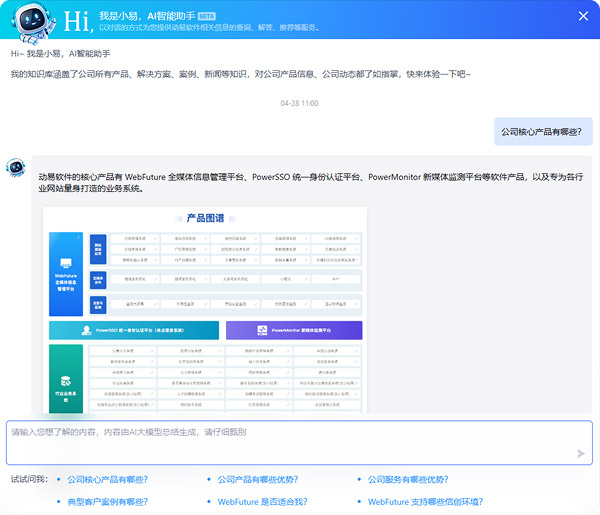Click the WebFuture platform block in diagram

click(67, 272)
